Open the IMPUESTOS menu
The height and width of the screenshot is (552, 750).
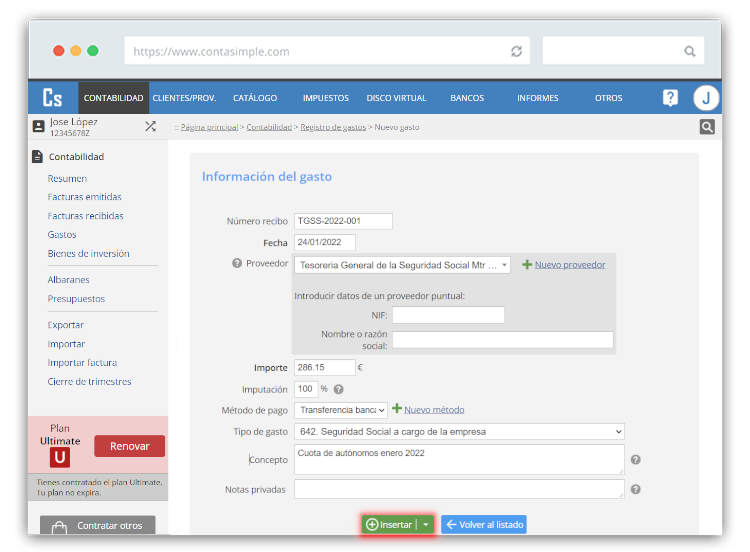click(x=326, y=98)
